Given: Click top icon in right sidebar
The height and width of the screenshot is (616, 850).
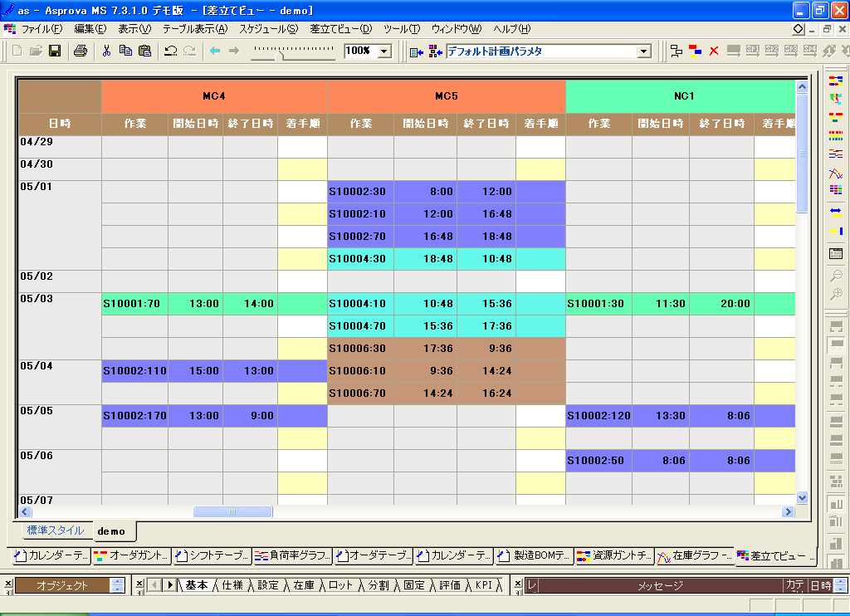Looking at the screenshot, I should [835, 81].
